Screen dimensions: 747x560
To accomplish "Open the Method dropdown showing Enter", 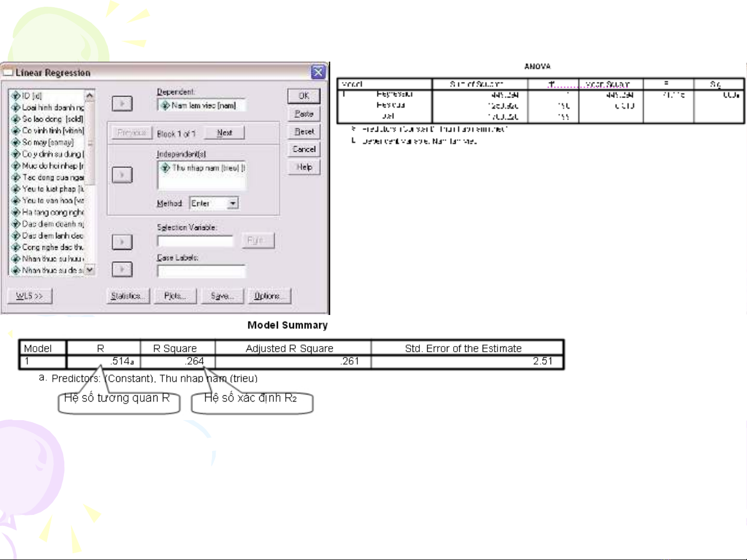I will [x=233, y=204].
